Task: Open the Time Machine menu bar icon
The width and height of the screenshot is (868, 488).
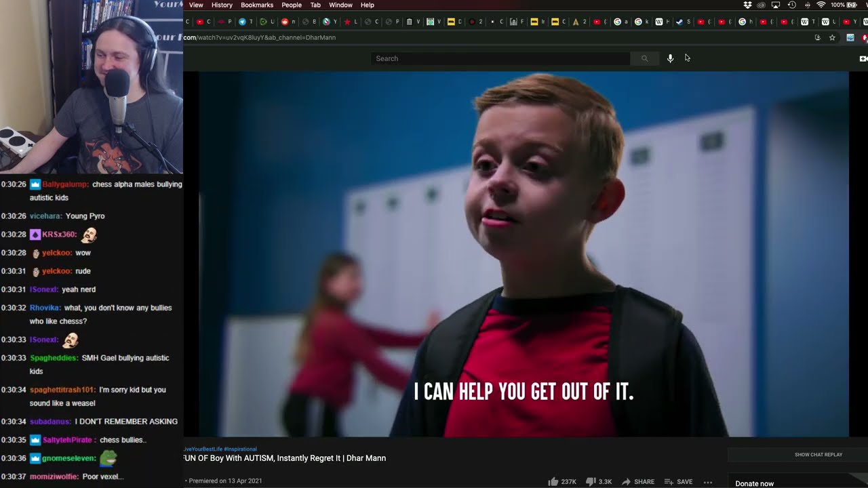Action: 791,5
